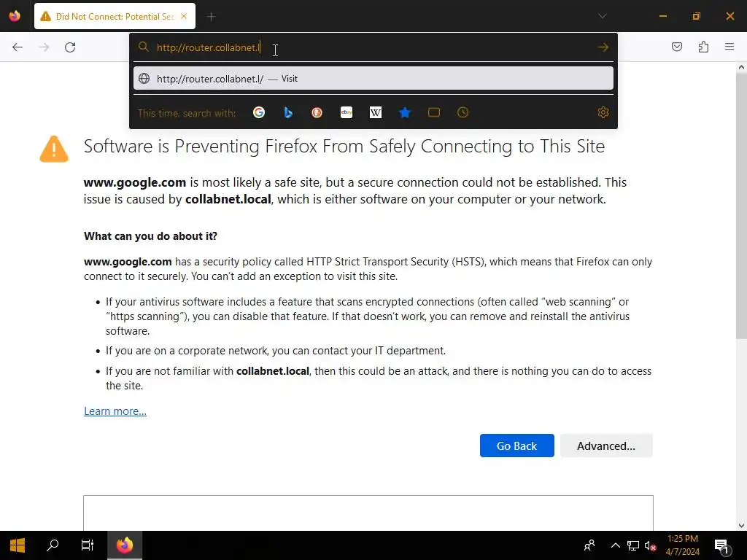Click the "What can you do about it?" heading
This screenshot has height=560, width=747.
click(150, 236)
